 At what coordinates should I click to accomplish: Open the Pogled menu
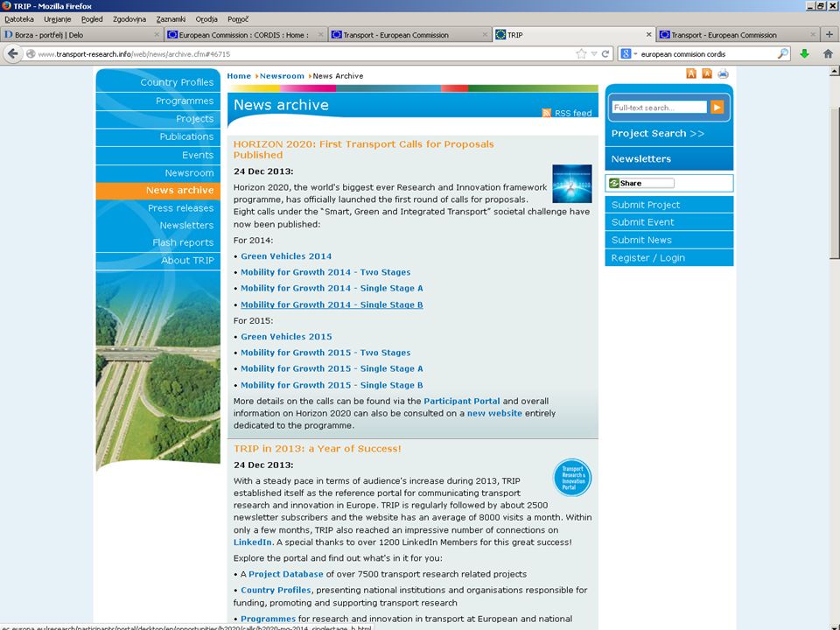92,19
